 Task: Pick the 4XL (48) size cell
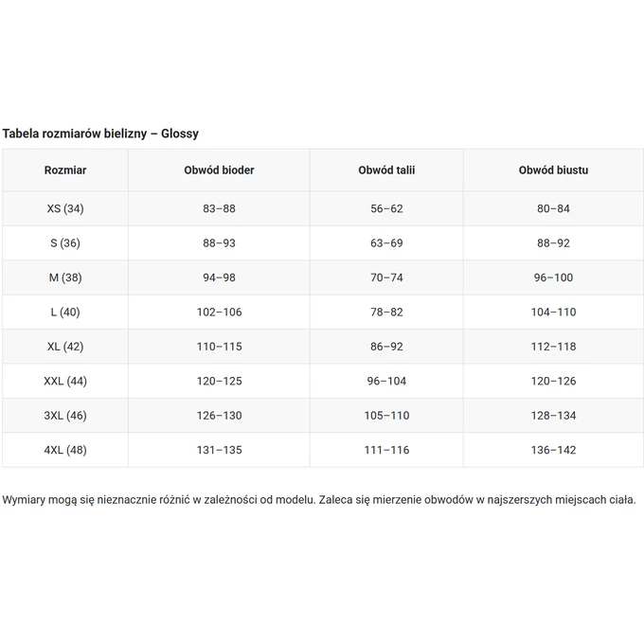point(65,450)
